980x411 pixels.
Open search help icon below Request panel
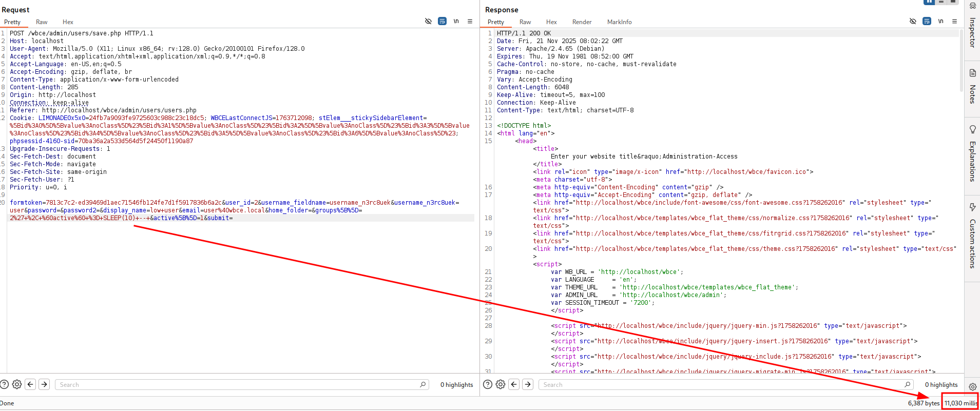coord(4,384)
